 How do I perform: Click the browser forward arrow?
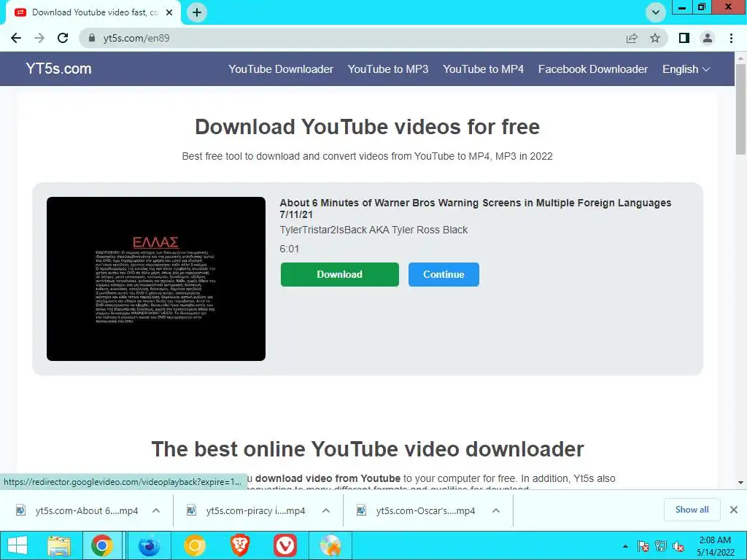coord(39,38)
